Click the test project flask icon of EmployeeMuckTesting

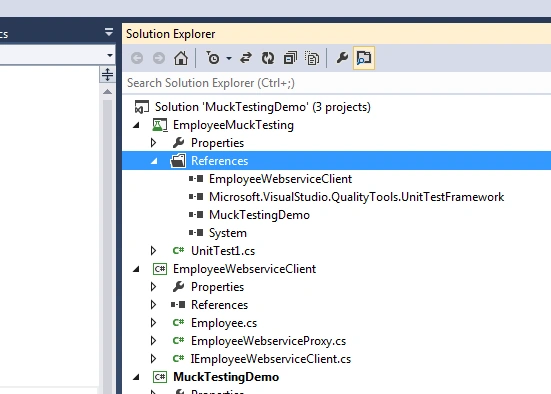click(160, 125)
